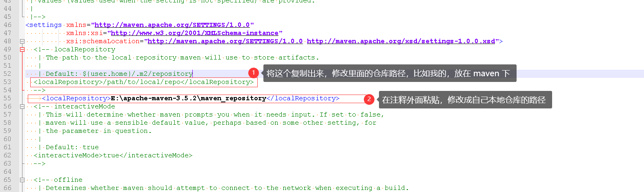
Task: Click the red number 1 annotation badge
Action: [254, 73]
